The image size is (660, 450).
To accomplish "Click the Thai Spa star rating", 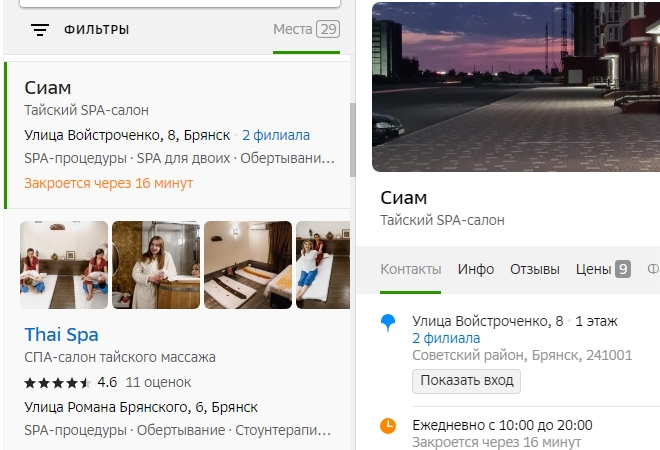I will [x=58, y=382].
